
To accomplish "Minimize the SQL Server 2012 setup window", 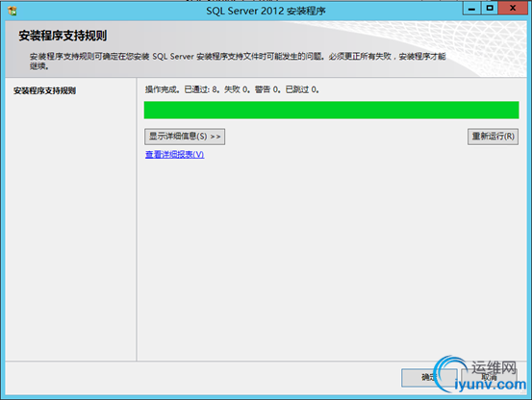I will [x=471, y=8].
